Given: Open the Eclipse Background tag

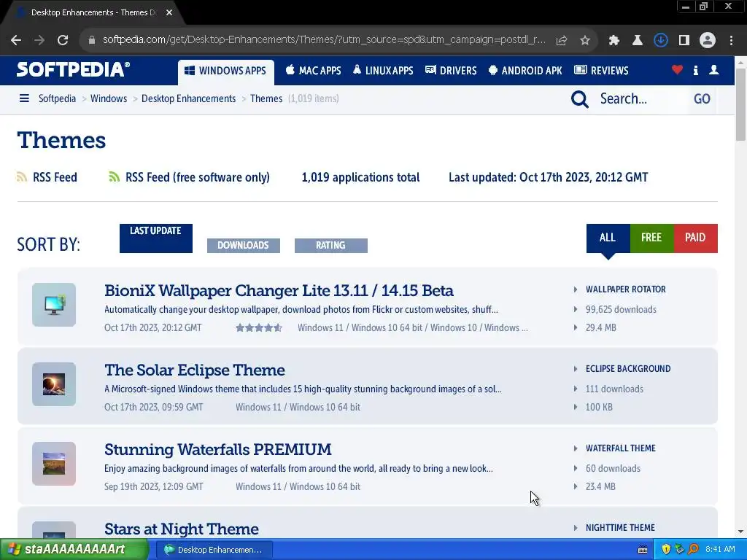Looking at the screenshot, I should pyautogui.click(x=628, y=369).
